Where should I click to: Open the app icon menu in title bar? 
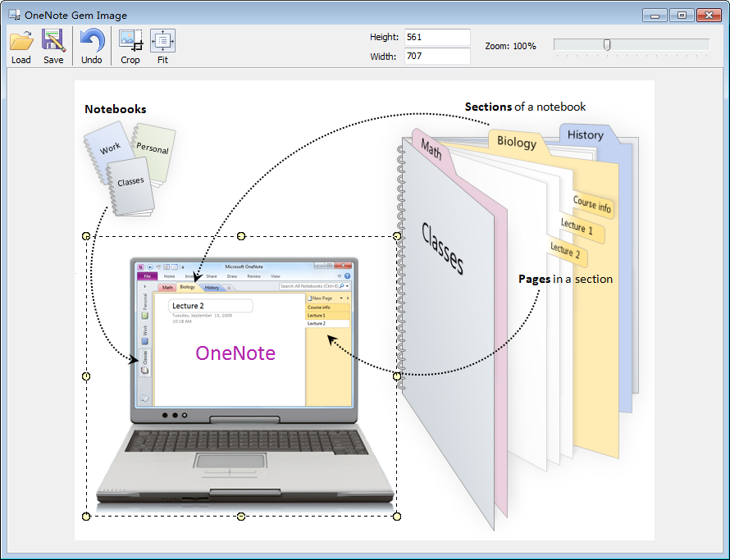pos(15,15)
